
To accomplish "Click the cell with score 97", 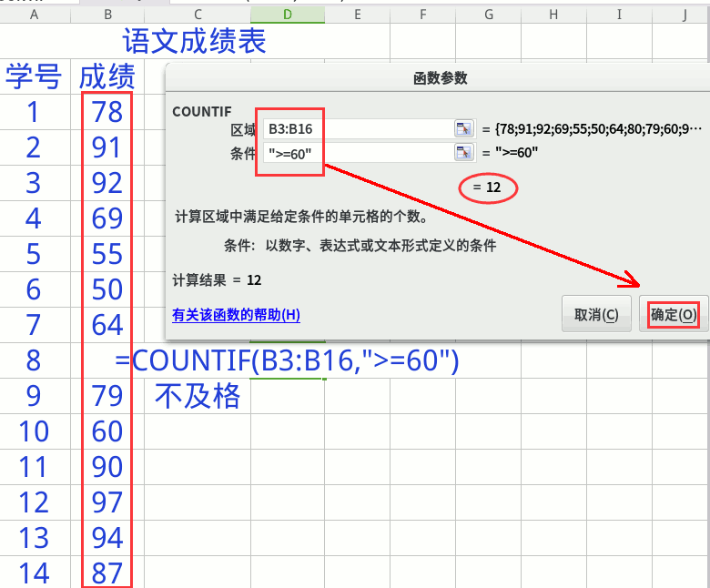I will [107, 502].
